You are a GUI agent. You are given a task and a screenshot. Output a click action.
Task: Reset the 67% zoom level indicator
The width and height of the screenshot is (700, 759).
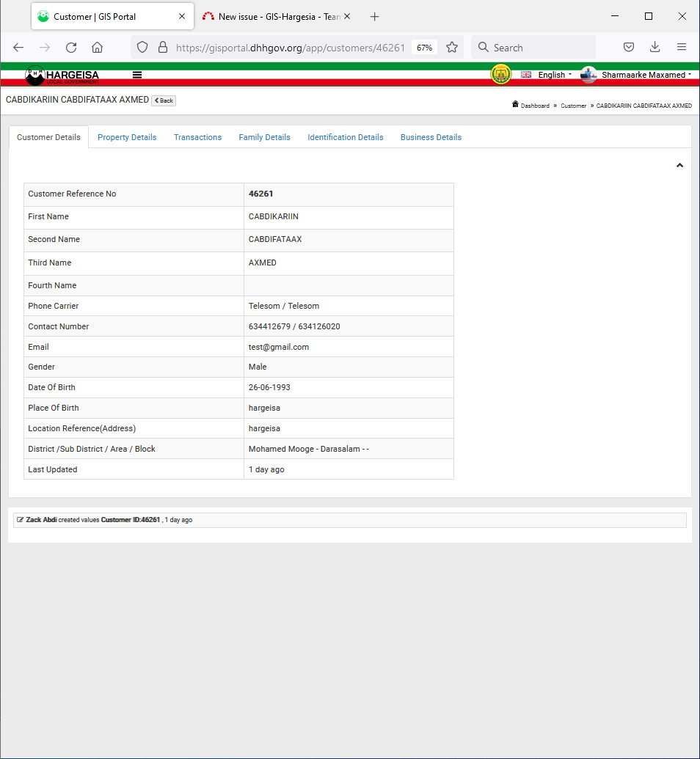424,48
